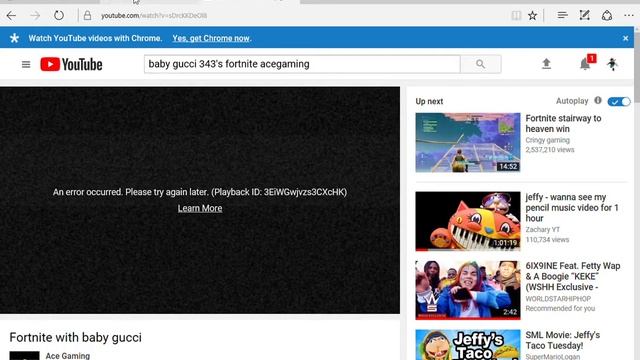Image resolution: width=640 pixels, height=360 pixels.
Task: Open the Edge Hub lines icon
Action: [562, 16]
